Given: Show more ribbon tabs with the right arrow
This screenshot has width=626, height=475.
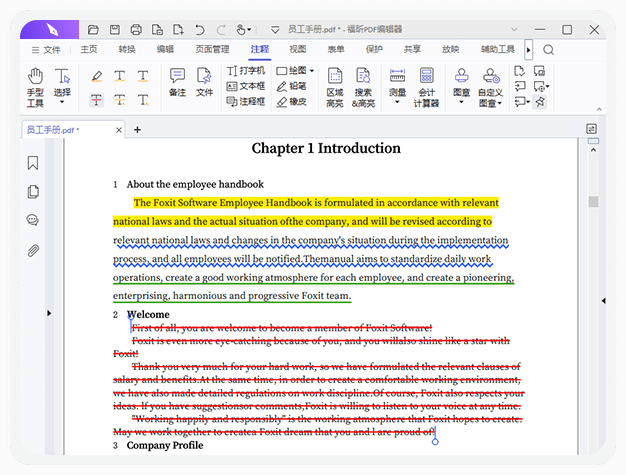Looking at the screenshot, I should [528, 50].
